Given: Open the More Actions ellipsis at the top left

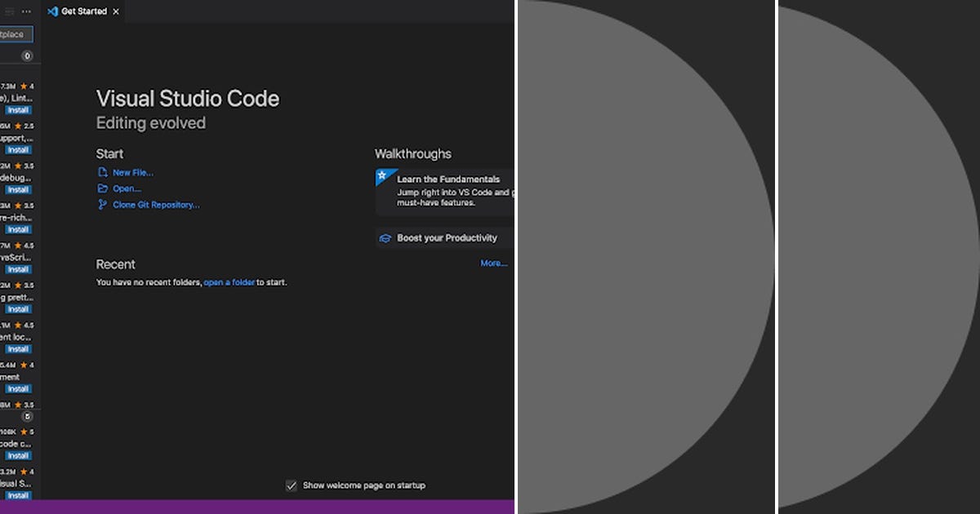Looking at the screenshot, I should (25, 11).
